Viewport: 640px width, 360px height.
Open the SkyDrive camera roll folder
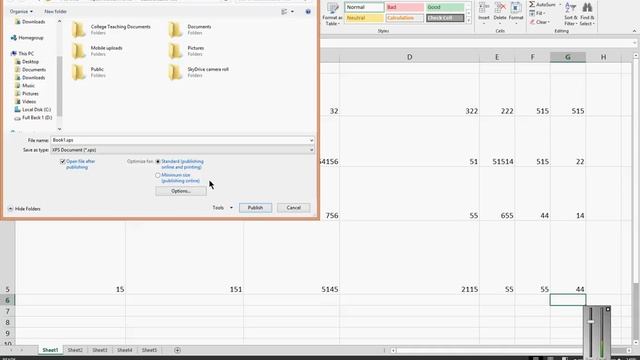coord(198,72)
